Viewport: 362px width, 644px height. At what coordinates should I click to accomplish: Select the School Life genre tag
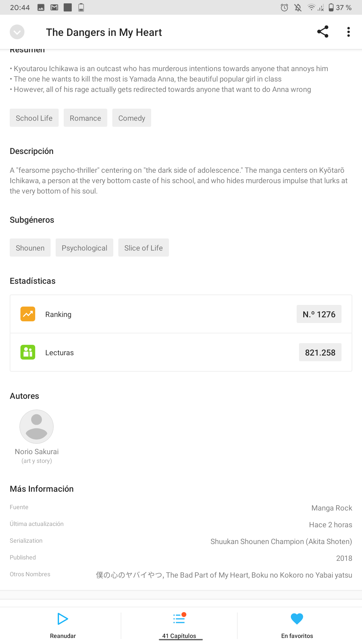(x=34, y=118)
